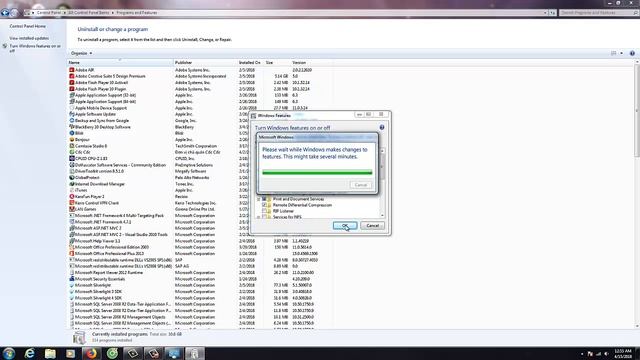Click the BlackBerry 10 Desktop Software icon
The height and width of the screenshot is (360, 640).
[71, 127]
